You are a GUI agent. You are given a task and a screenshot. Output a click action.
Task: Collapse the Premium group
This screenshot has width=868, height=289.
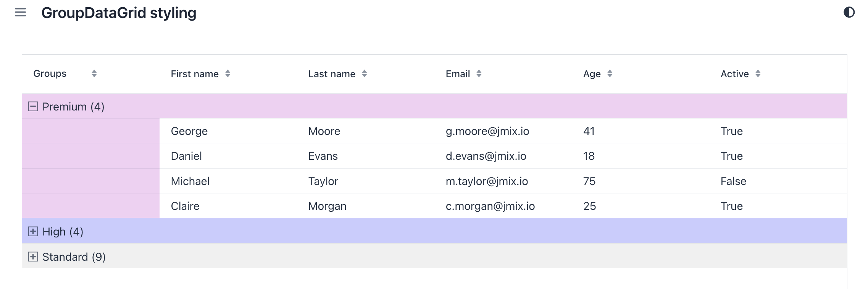[x=33, y=107]
